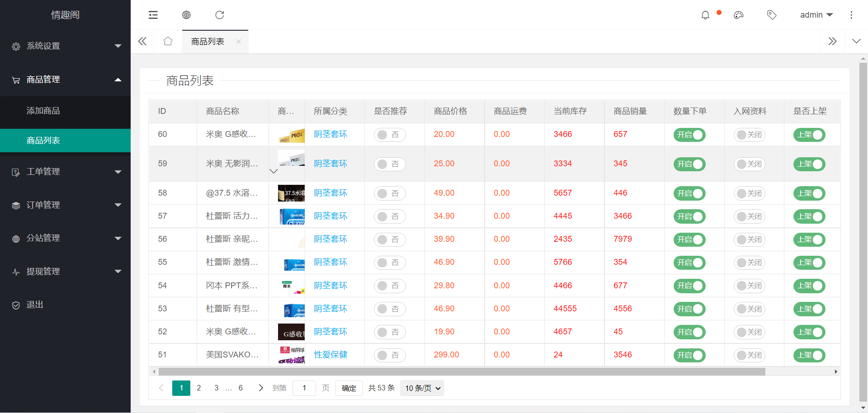Go to the home tab icon

coord(168,42)
